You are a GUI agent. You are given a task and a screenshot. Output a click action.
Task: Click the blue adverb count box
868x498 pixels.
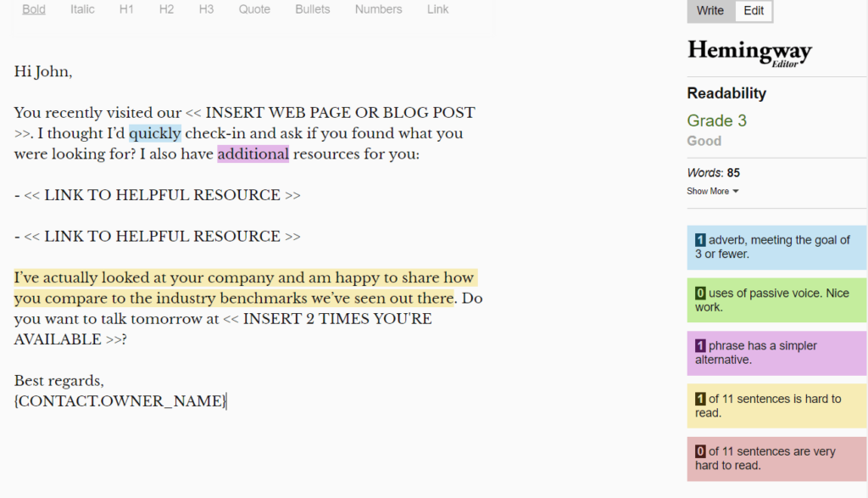pyautogui.click(x=776, y=247)
